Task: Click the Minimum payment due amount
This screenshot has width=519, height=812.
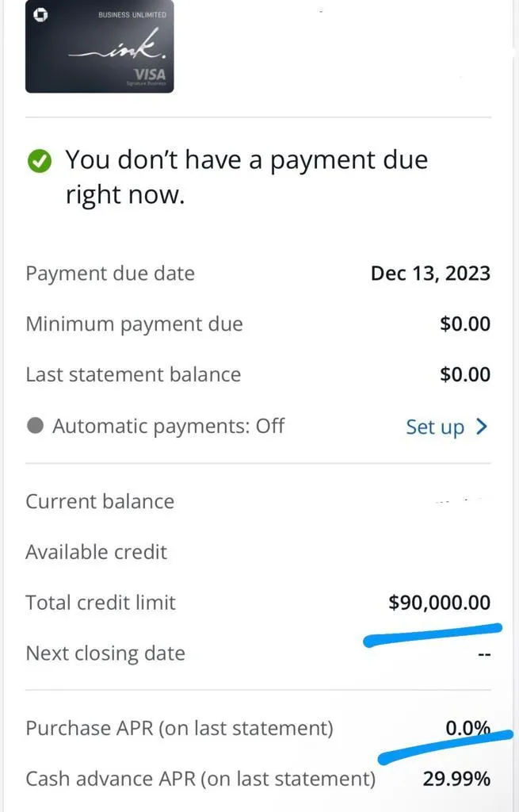Action: (465, 324)
